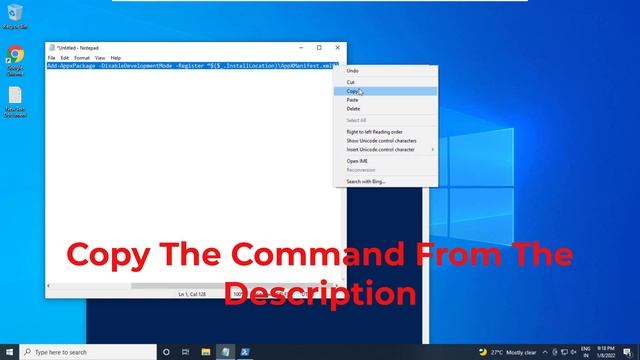Click the clock and date in taskbar
The height and width of the screenshot is (360, 640).
coord(606,352)
